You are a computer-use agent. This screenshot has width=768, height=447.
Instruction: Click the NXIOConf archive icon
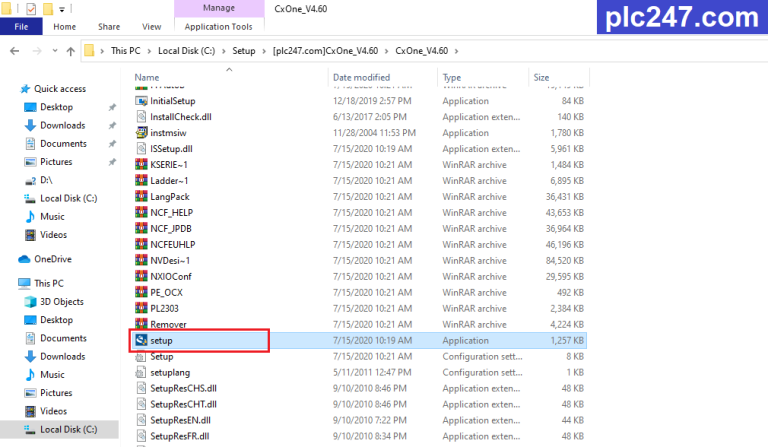tap(141, 277)
